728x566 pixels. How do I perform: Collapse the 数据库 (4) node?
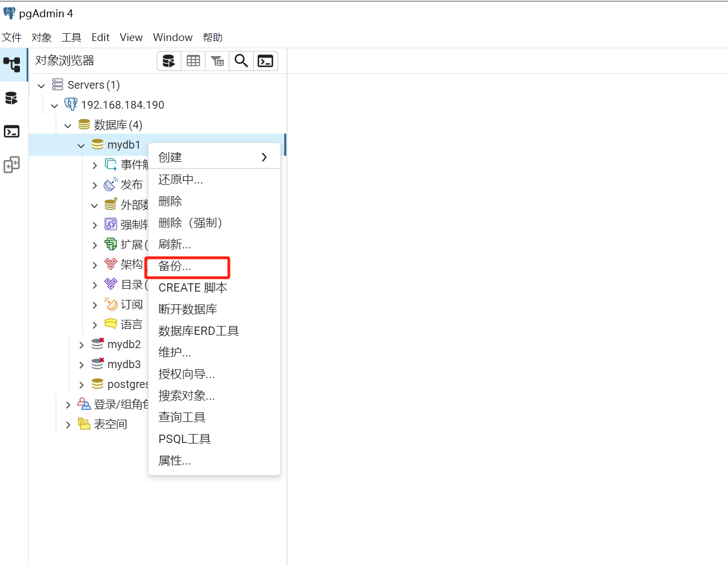click(68, 125)
